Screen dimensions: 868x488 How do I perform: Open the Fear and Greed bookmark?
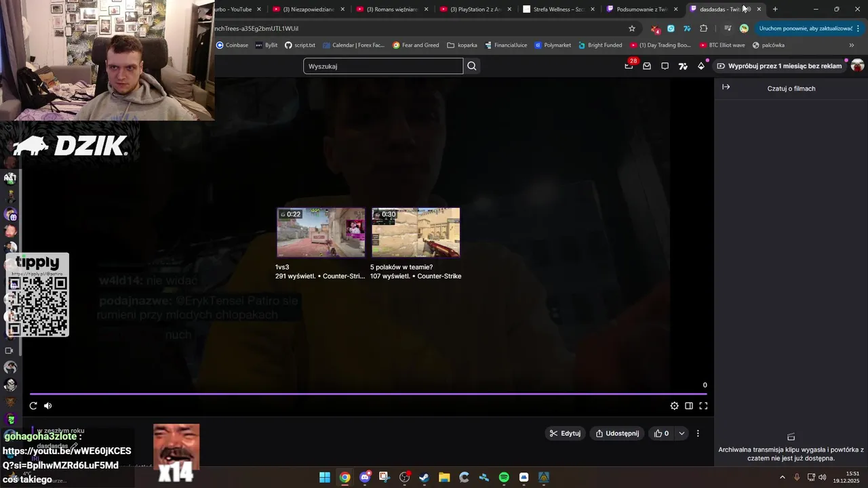coord(416,45)
